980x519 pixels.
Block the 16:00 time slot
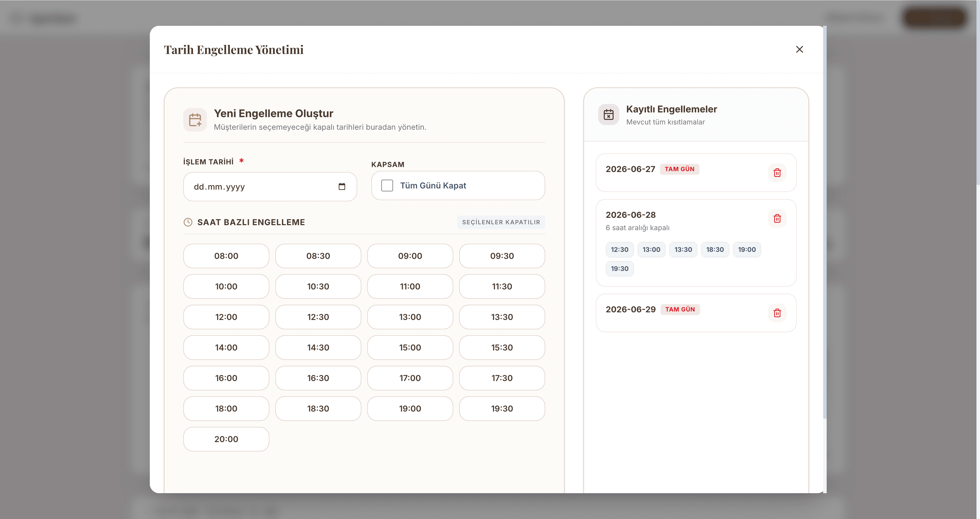click(x=226, y=378)
